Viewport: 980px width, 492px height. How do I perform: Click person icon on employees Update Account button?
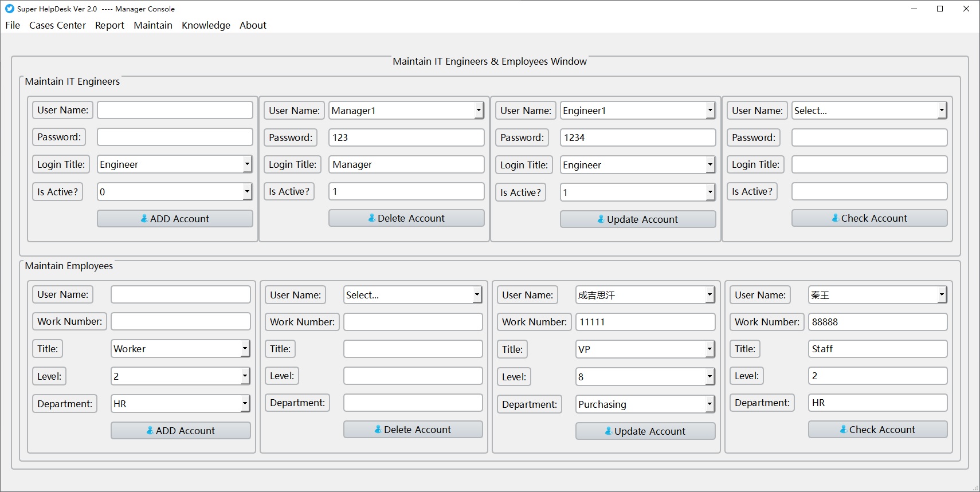609,431
